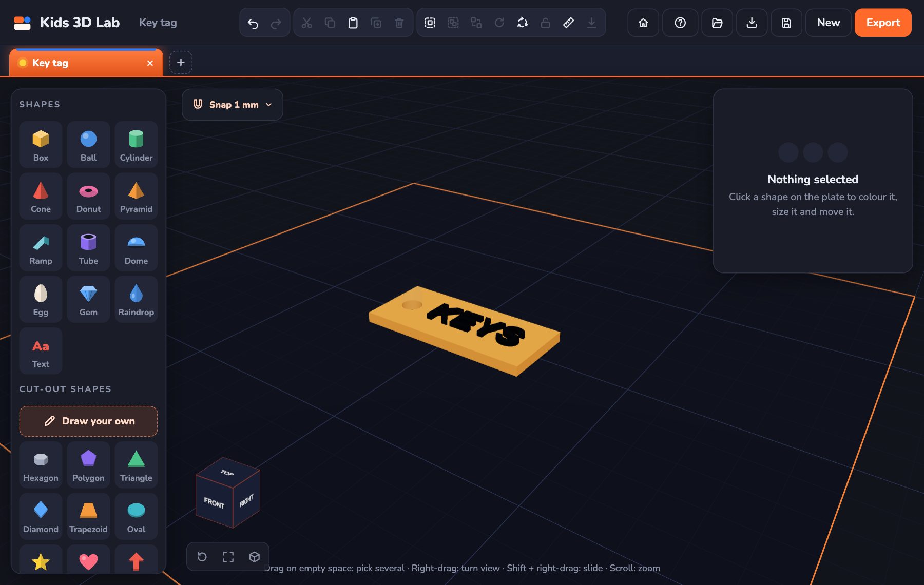The height and width of the screenshot is (585, 924).
Task: Click the RIGHT face of view cube
Action: pos(247,500)
